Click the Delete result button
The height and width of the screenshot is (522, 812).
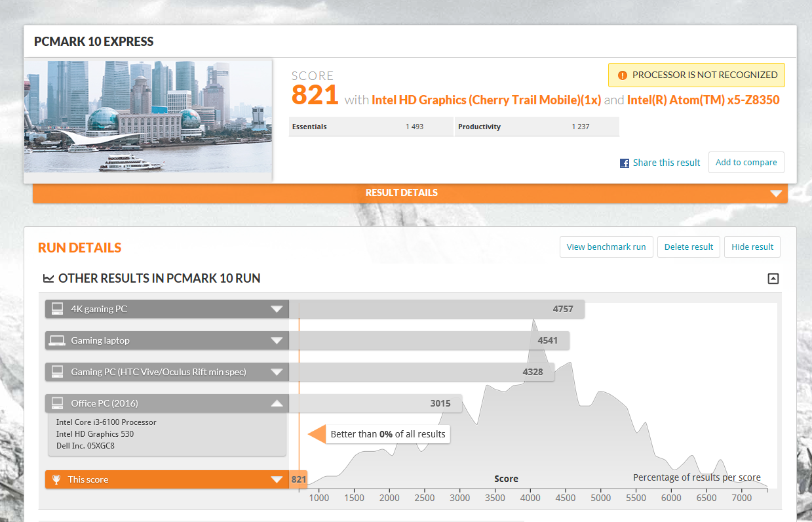689,247
